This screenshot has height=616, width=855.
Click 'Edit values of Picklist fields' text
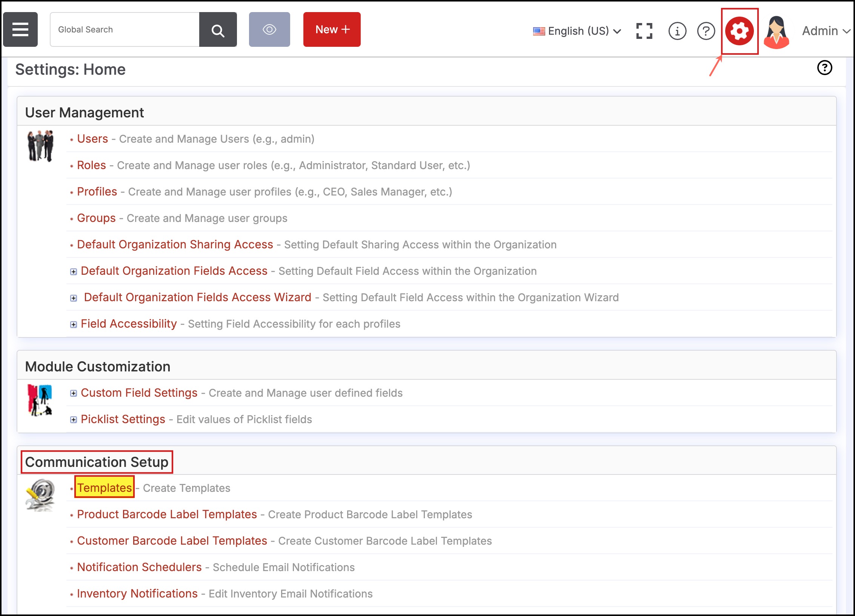point(244,420)
